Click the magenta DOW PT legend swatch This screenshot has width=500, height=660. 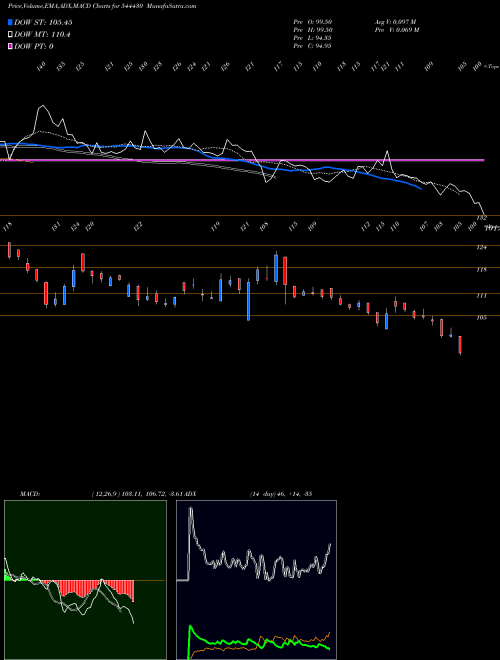(x=11, y=46)
